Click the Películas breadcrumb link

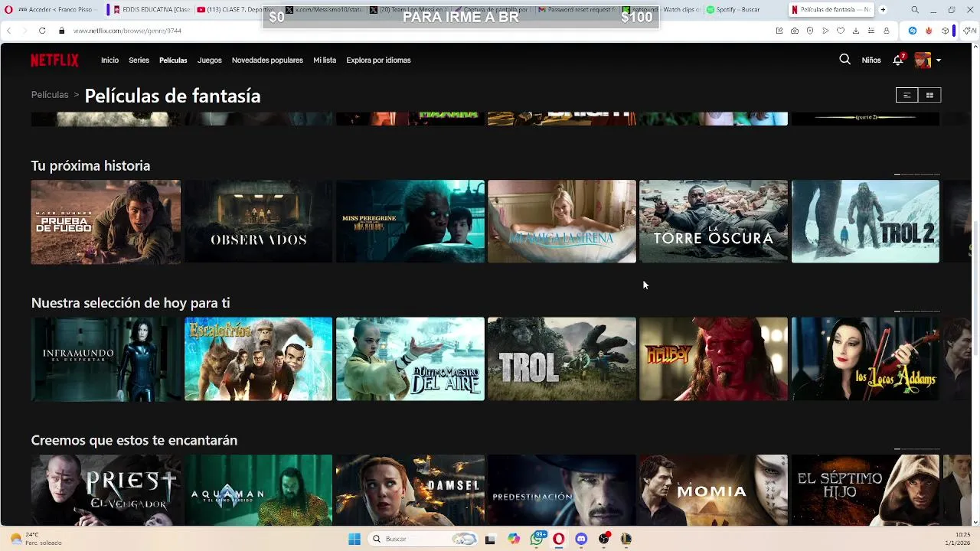(x=50, y=95)
